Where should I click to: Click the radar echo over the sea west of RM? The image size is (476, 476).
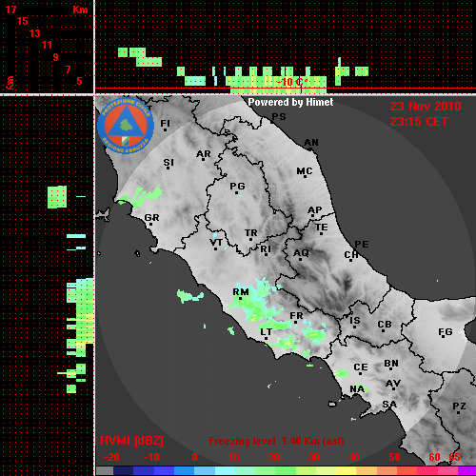[x=189, y=296]
